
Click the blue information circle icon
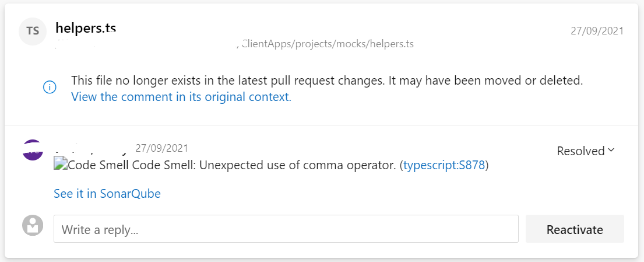coord(50,88)
